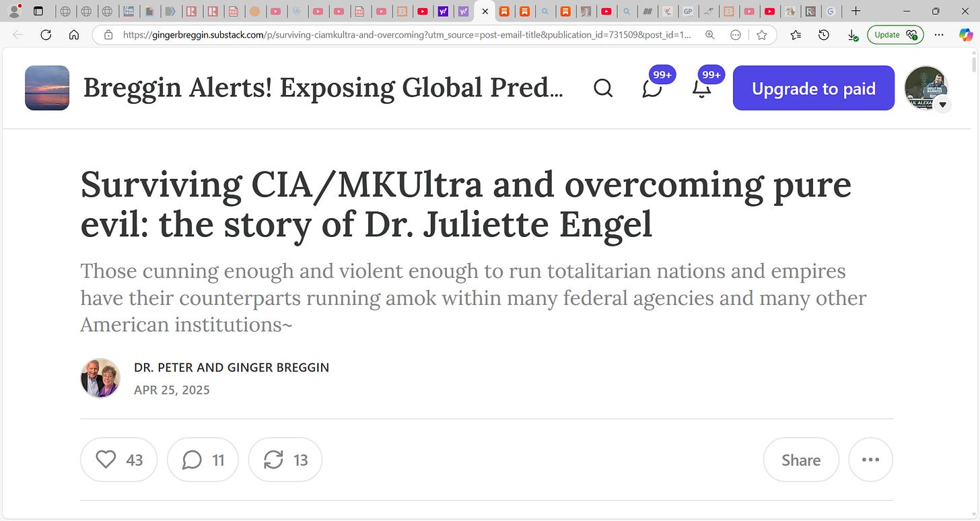The image size is (980, 521).
Task: Click the circled three-dots icon in address bar
Action: 736,35
